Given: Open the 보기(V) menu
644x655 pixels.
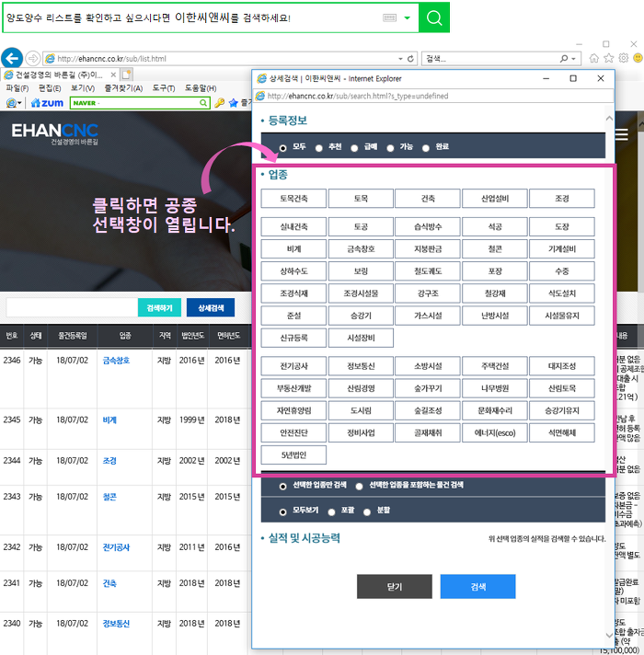Looking at the screenshot, I should (x=83, y=88).
